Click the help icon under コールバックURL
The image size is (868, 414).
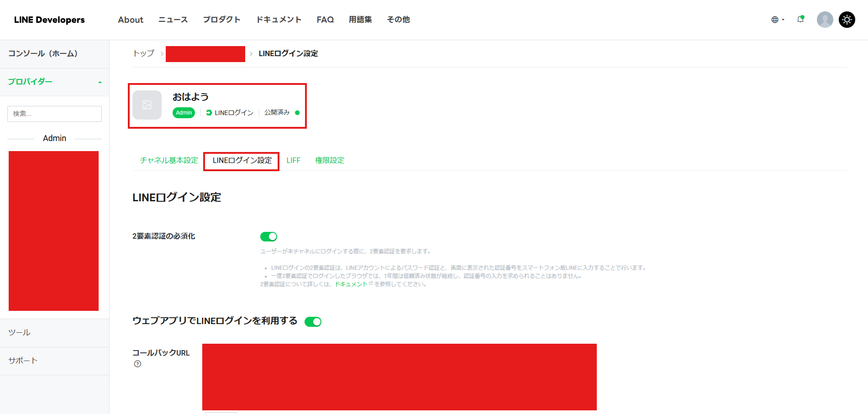coord(137,364)
